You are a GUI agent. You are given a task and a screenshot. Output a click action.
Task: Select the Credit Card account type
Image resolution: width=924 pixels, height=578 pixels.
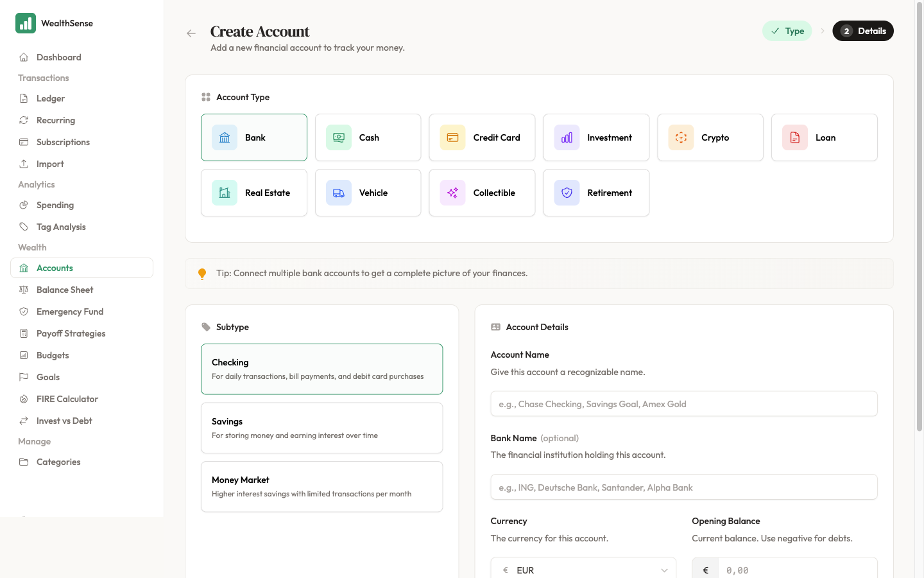[x=482, y=137]
